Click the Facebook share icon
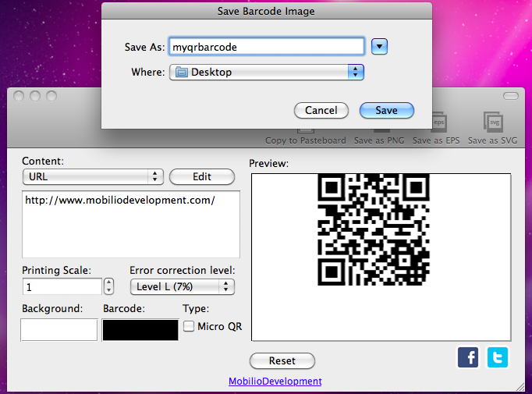Image resolution: width=532 pixels, height=394 pixels. (468, 357)
